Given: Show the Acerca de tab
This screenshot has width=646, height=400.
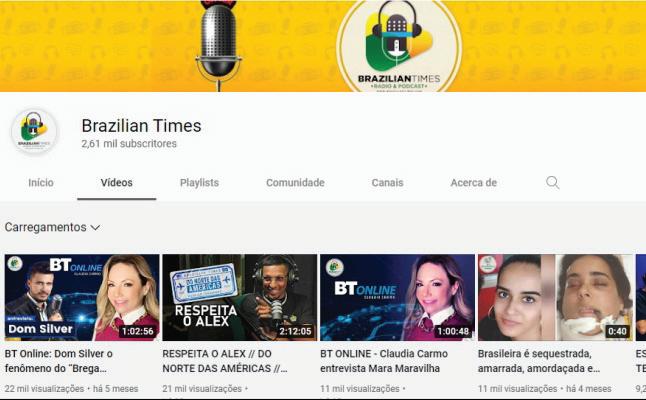Looking at the screenshot, I should (473, 182).
